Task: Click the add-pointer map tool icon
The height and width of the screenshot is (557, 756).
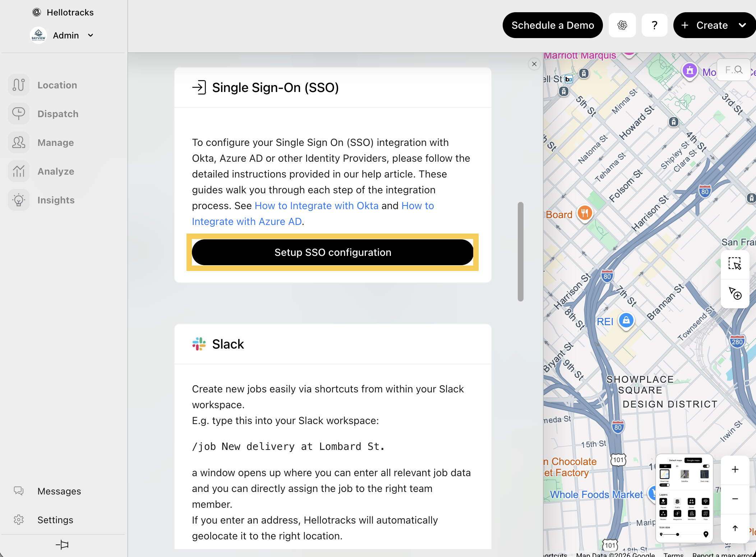Action: click(735, 293)
